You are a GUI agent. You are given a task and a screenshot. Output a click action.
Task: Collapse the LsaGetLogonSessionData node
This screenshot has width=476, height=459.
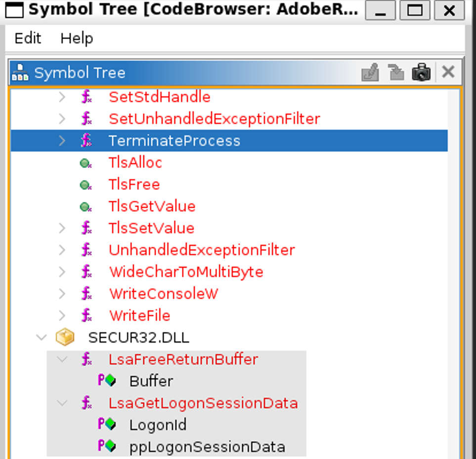tap(62, 403)
